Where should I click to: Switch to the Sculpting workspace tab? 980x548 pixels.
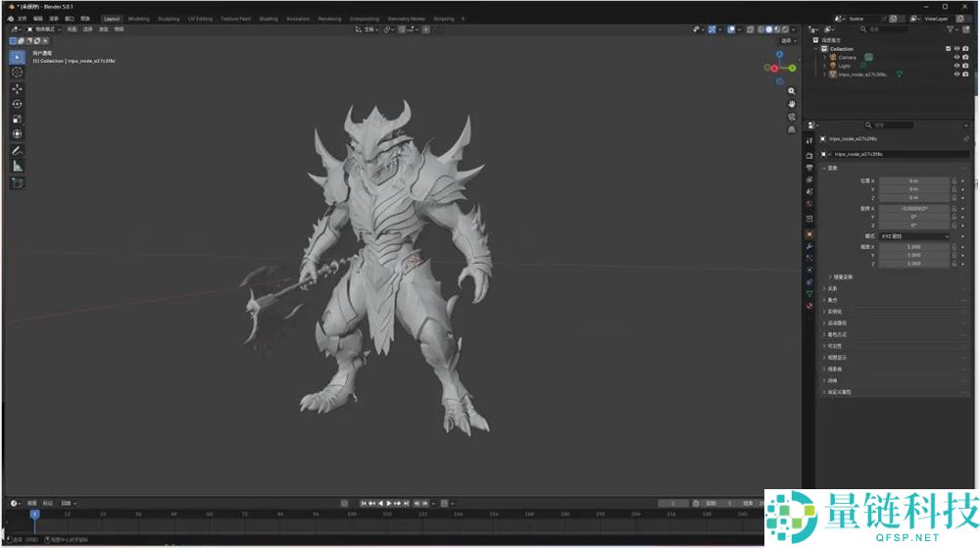point(169,19)
